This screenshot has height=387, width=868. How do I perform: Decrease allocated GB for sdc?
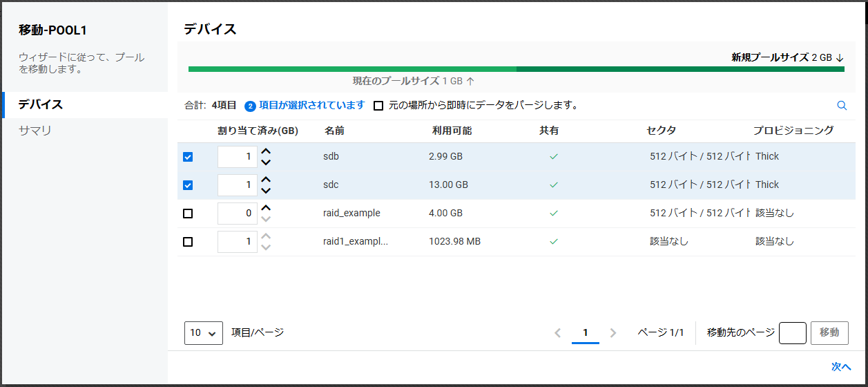pyautogui.click(x=266, y=191)
